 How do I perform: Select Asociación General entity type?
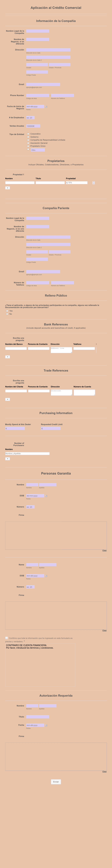point(28,143)
